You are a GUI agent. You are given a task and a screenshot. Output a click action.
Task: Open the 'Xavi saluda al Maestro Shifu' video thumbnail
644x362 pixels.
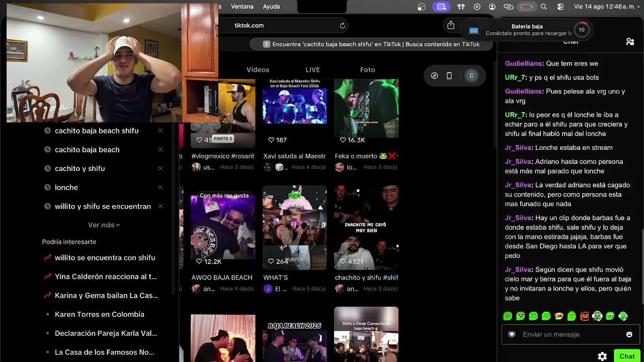pos(294,113)
